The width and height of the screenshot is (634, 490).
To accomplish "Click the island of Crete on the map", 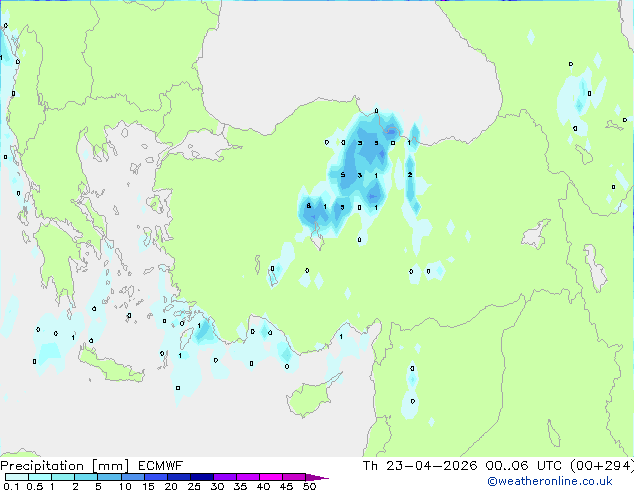I will point(111,365).
